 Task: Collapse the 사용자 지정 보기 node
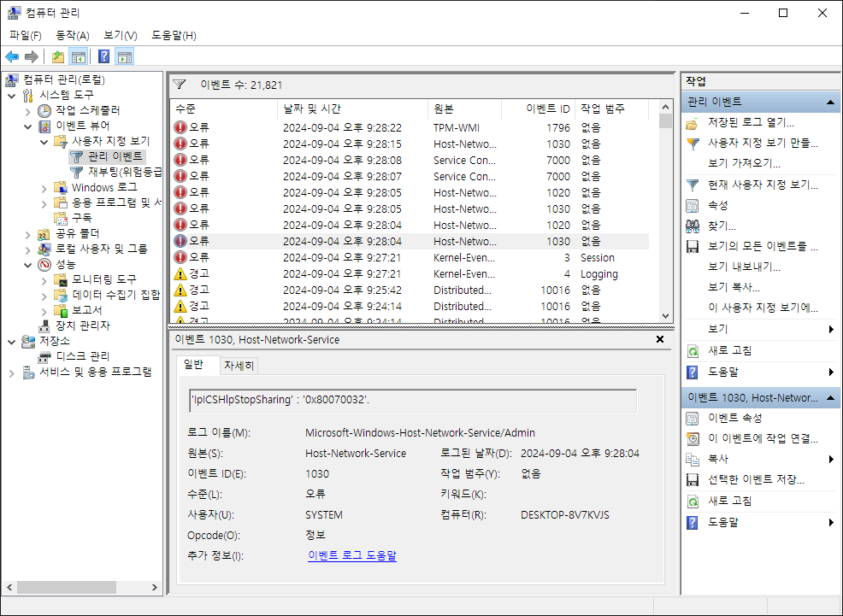44,142
